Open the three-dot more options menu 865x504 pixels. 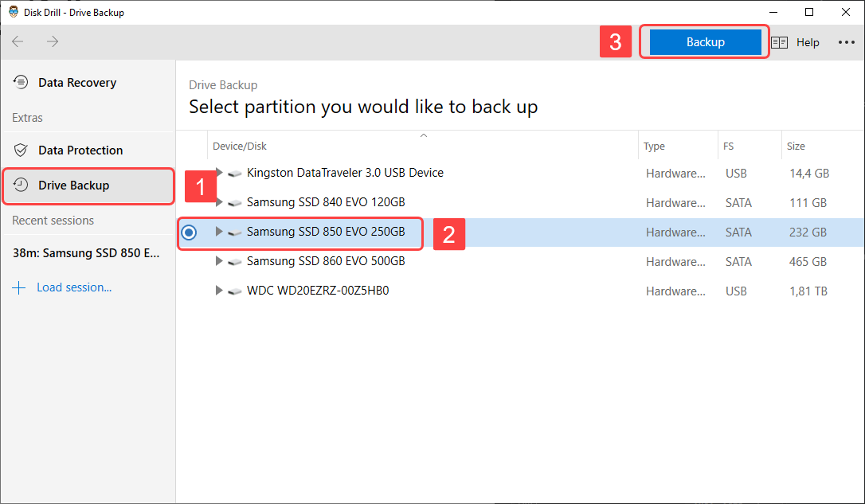pyautogui.click(x=846, y=42)
